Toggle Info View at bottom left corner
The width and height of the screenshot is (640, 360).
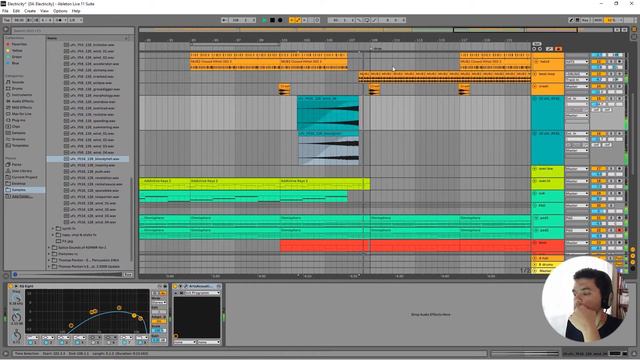6,353
